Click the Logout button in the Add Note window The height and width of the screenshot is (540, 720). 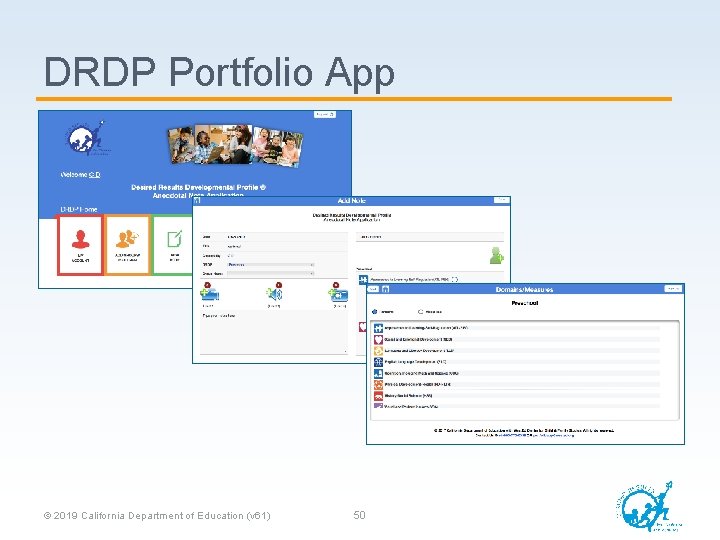pos(501,200)
